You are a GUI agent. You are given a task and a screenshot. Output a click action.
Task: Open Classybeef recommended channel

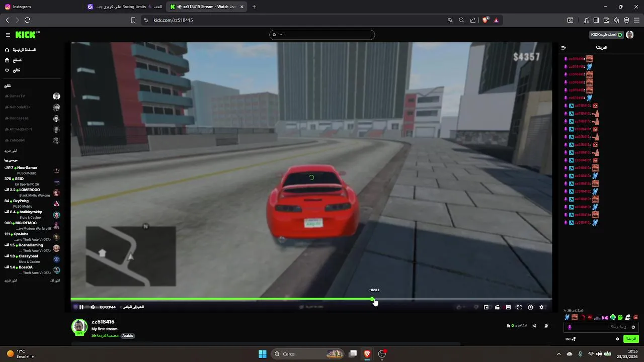pyautogui.click(x=32, y=258)
